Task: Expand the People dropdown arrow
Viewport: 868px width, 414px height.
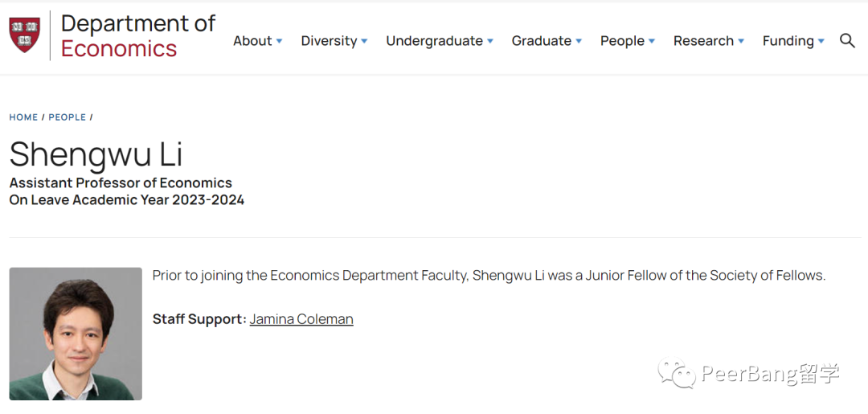Action: [652, 42]
